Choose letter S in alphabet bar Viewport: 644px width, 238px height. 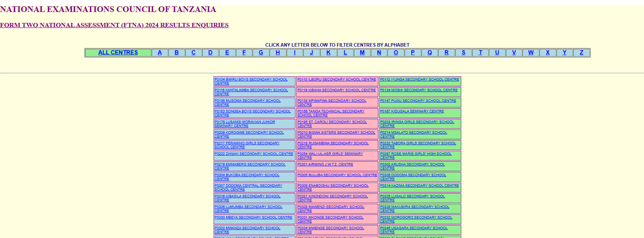463,53
